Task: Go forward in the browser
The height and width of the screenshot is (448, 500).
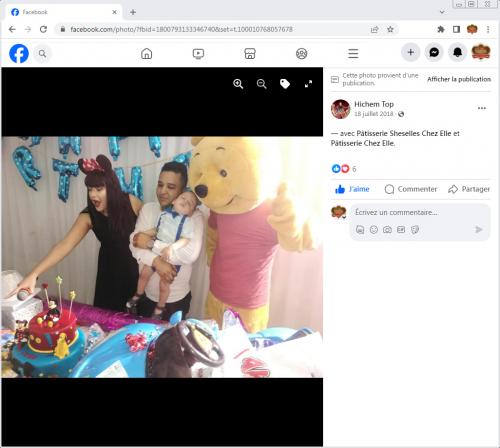Action: (x=28, y=29)
